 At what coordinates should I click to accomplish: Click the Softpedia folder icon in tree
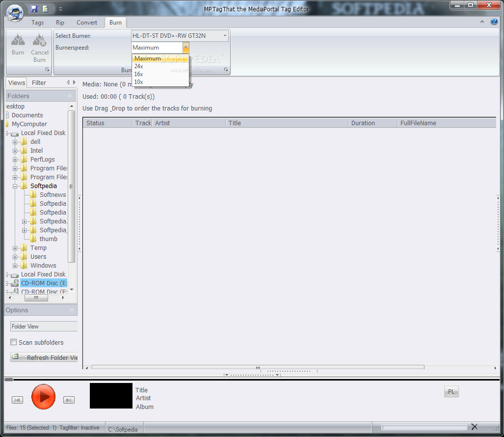[24, 186]
